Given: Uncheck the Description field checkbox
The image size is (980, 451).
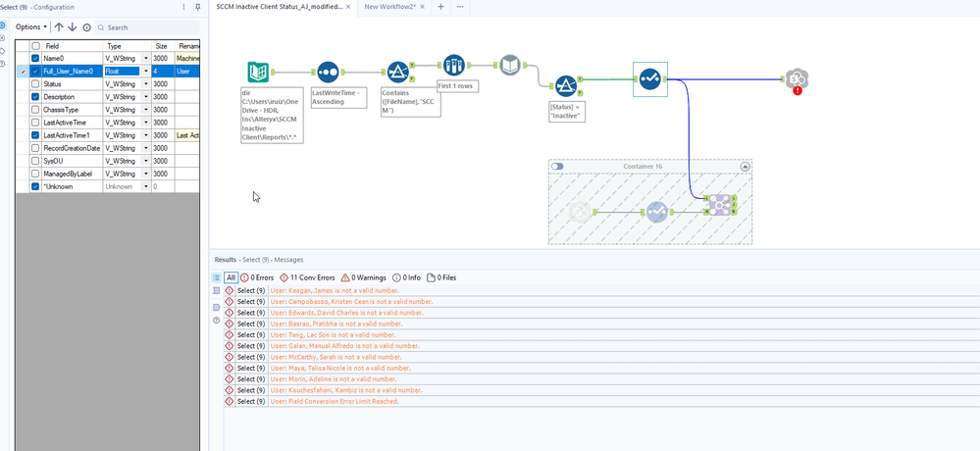Looking at the screenshot, I should (x=35, y=97).
